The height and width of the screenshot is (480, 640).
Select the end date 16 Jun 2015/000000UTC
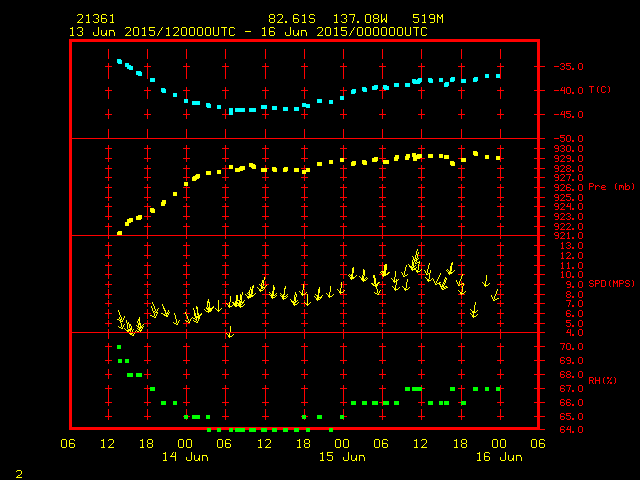(350, 32)
